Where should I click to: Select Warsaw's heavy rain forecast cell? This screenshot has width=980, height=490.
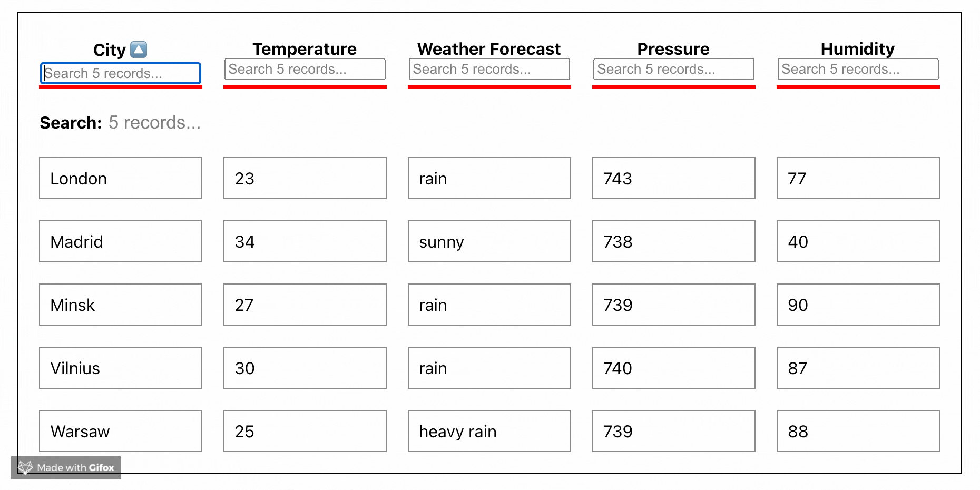tap(488, 431)
